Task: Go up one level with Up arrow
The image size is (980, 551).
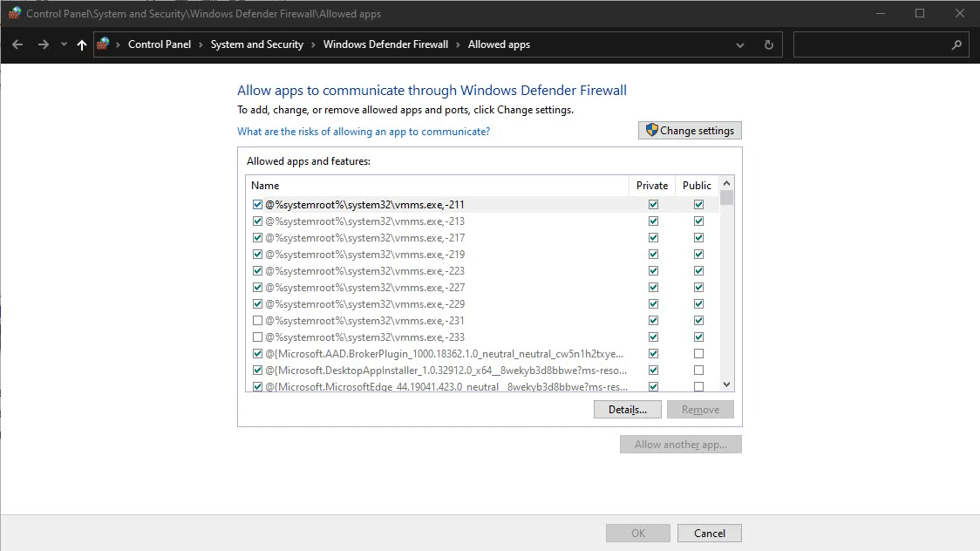Action: point(82,44)
